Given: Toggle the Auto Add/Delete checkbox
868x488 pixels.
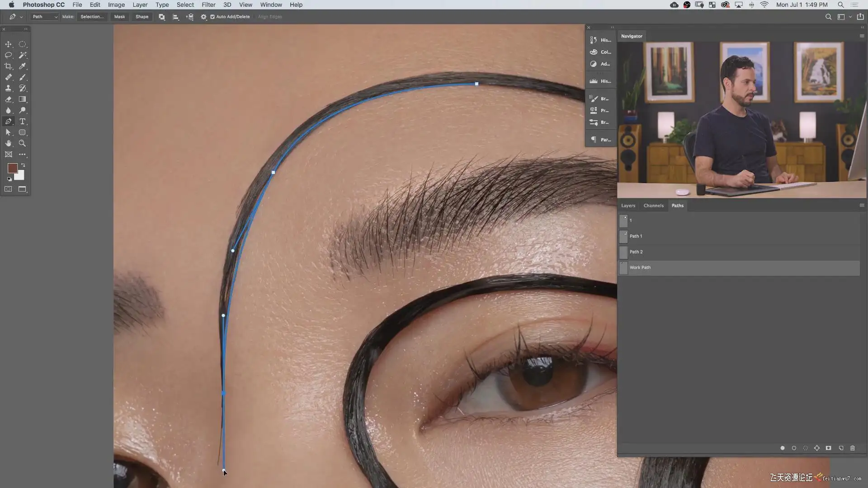Looking at the screenshot, I should [212, 17].
